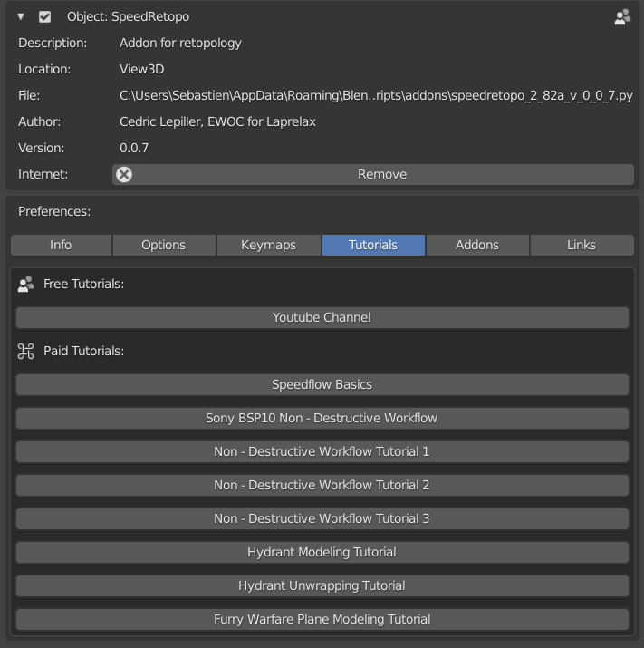Select the Tutorials tab

[x=373, y=245]
